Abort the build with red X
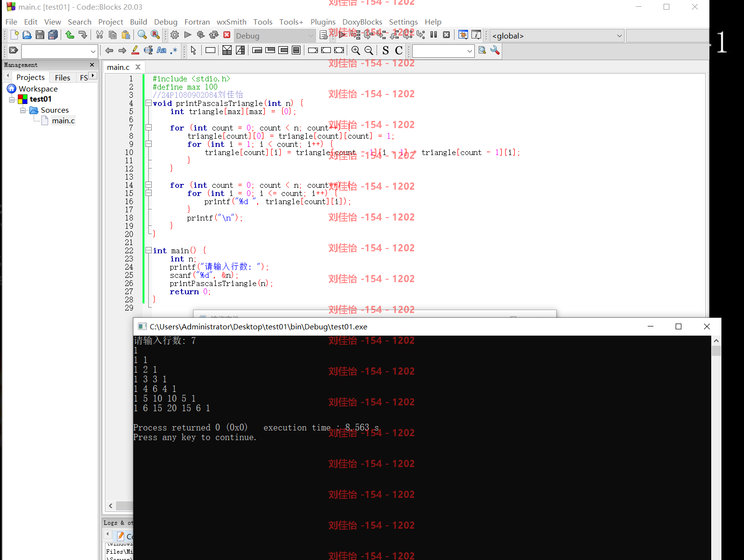Image resolution: width=744 pixels, height=560 pixels. (227, 35)
